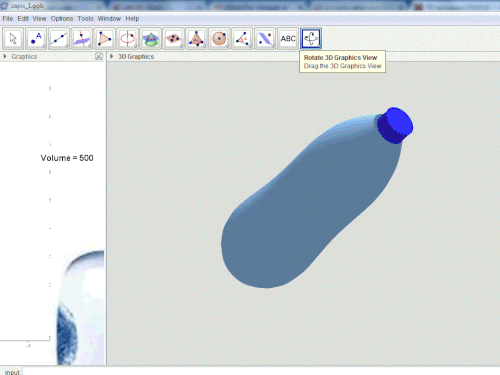The height and width of the screenshot is (375, 500).
Task: Choose the Angle tool
Action: tap(242, 39)
